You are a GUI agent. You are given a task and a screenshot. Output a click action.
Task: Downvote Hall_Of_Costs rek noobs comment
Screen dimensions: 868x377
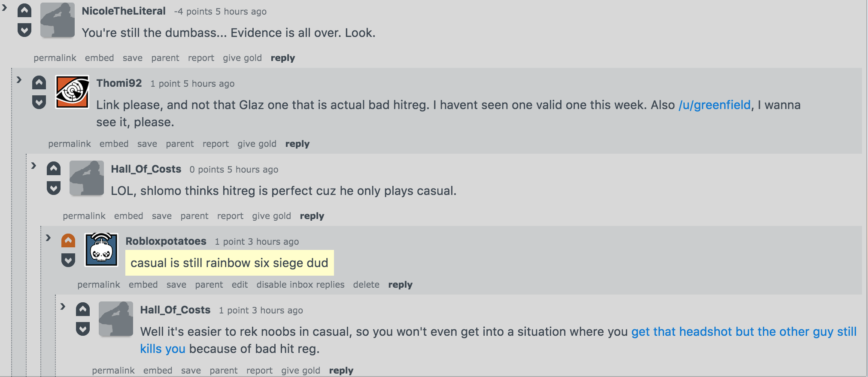[x=83, y=328]
